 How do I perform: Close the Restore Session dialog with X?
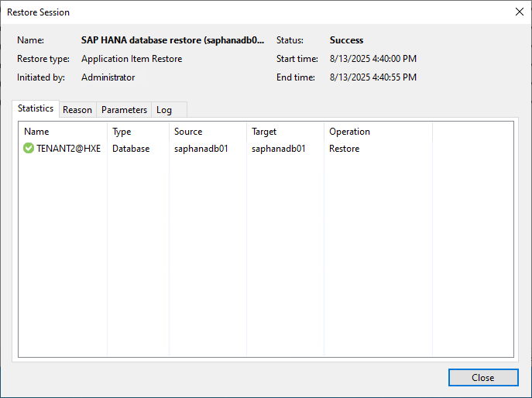pyautogui.click(x=519, y=12)
